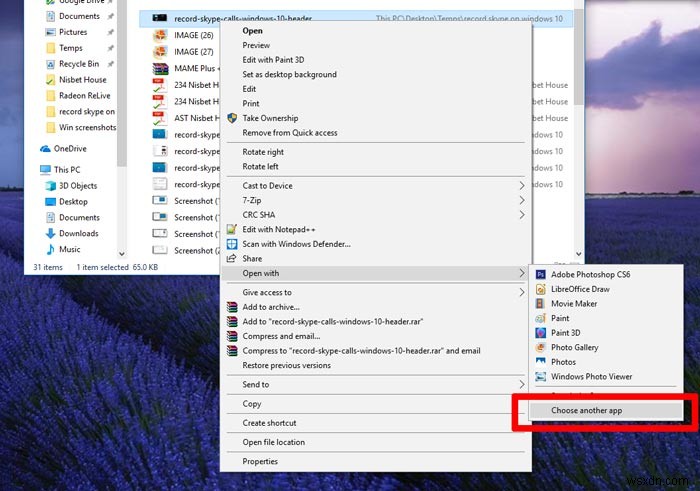Click the Notepad++ icon in context menu
700x491 pixels.
[232, 229]
